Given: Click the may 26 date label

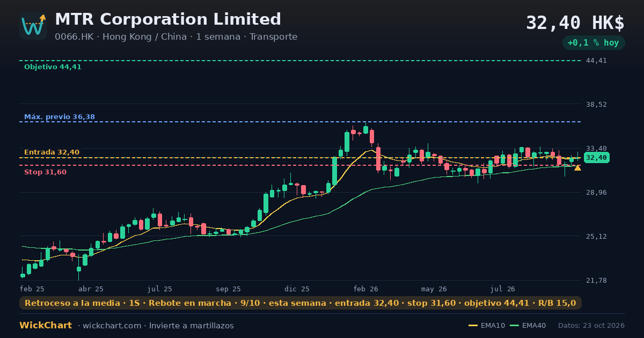Looking at the screenshot, I should [434, 289].
